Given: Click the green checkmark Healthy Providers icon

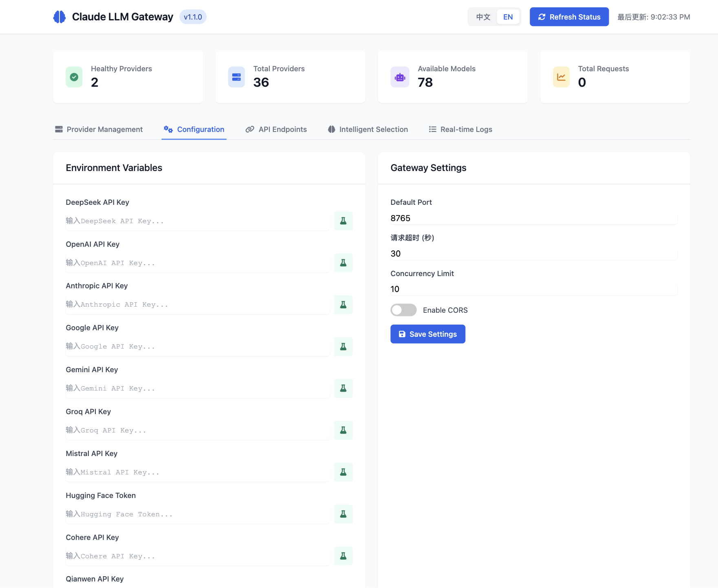Looking at the screenshot, I should pyautogui.click(x=74, y=77).
